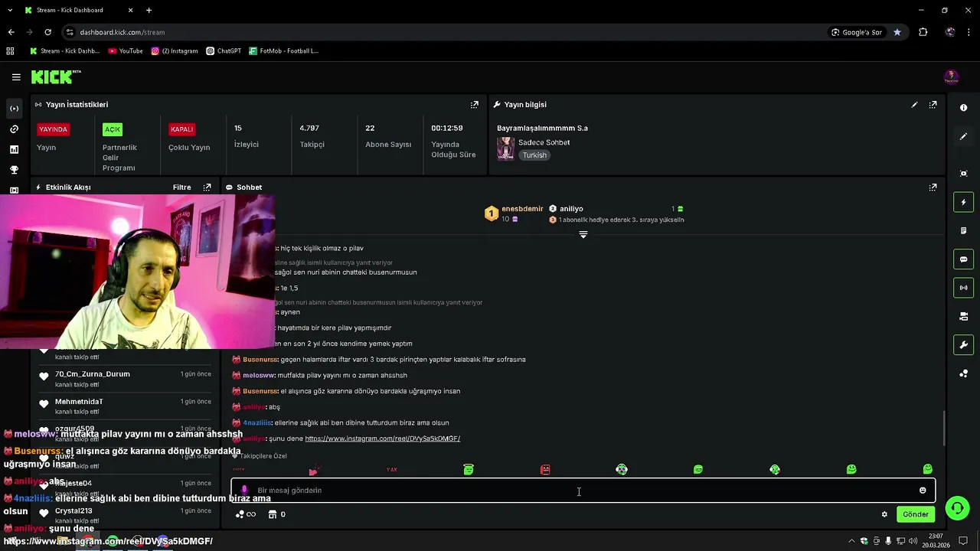Click the screen capture icon in right sidebar

click(963, 174)
